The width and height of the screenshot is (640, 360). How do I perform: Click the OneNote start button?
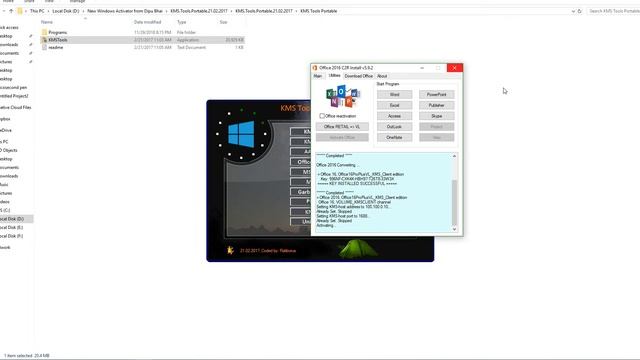click(x=394, y=138)
